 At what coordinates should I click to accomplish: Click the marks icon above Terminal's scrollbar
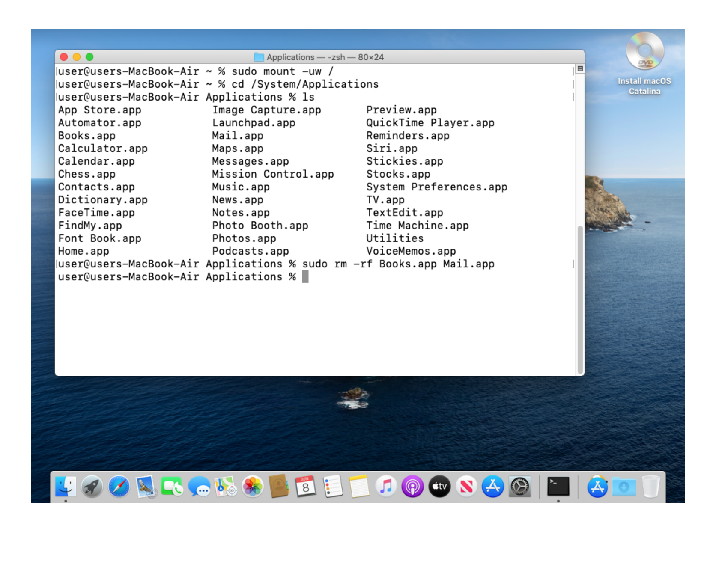pos(580,68)
